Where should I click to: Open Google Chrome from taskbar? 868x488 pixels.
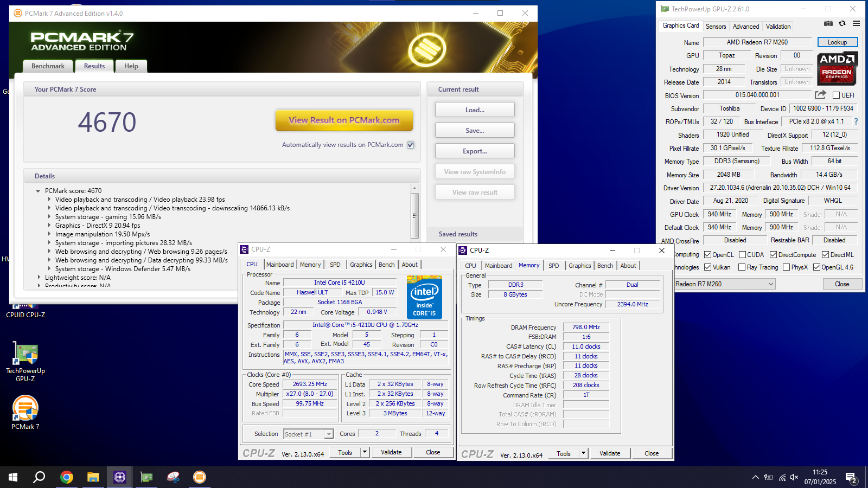click(67, 477)
